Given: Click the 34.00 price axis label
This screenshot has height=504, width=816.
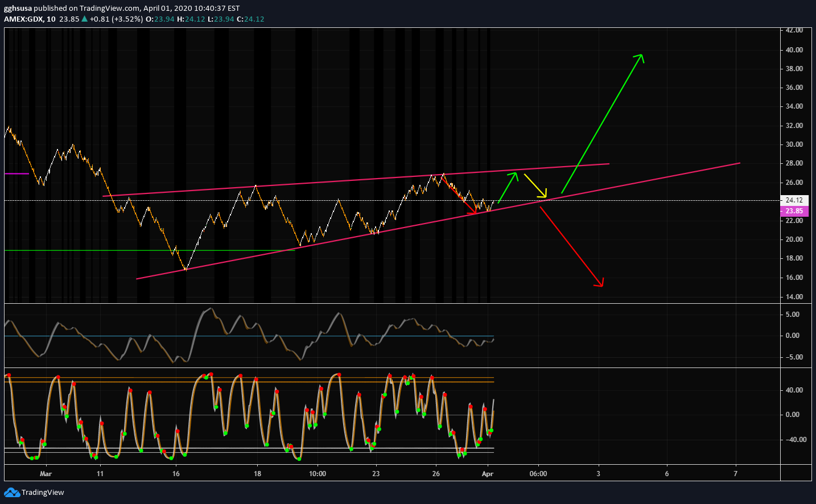Looking at the screenshot, I should point(794,106).
